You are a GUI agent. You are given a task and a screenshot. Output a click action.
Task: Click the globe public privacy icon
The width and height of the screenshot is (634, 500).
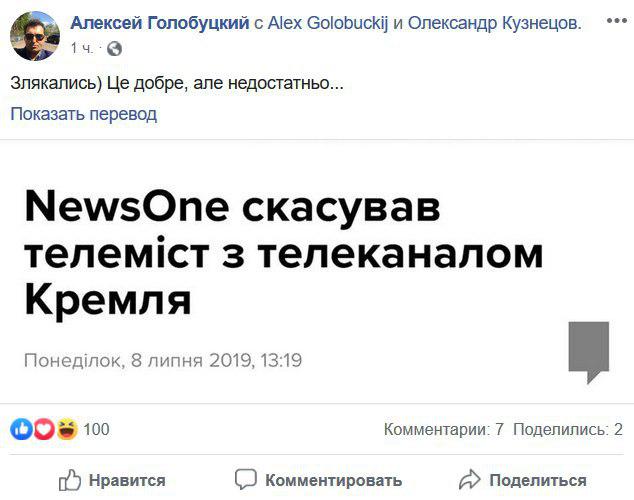tap(114, 48)
